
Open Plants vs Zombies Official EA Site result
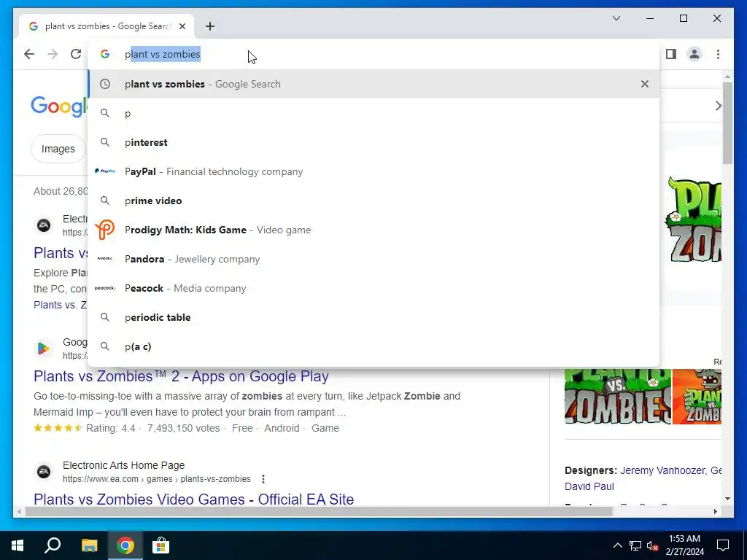coord(193,499)
